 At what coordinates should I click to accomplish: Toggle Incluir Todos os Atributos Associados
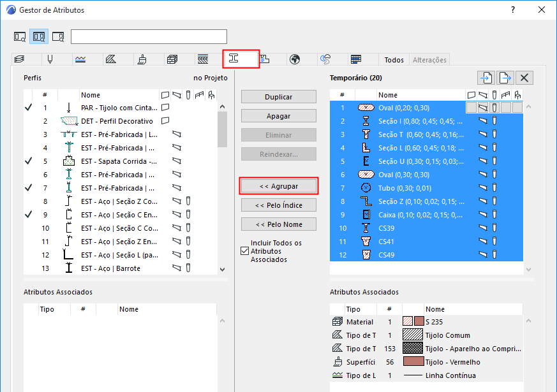pyautogui.click(x=244, y=250)
